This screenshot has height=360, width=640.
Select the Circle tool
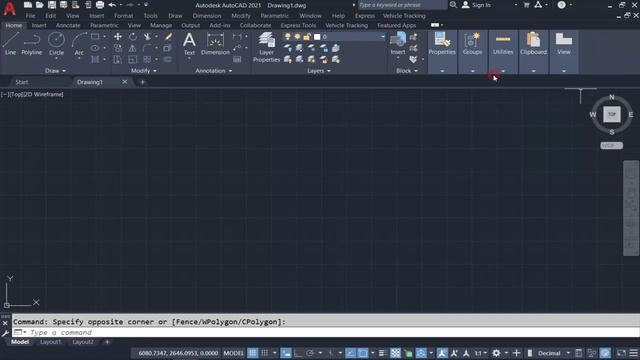pos(56,44)
